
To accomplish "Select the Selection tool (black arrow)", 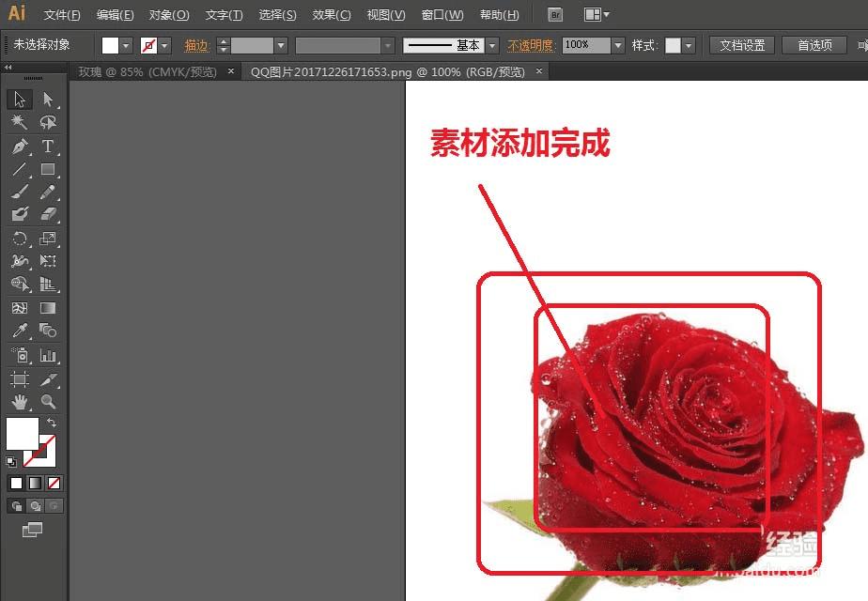I will click(x=20, y=100).
